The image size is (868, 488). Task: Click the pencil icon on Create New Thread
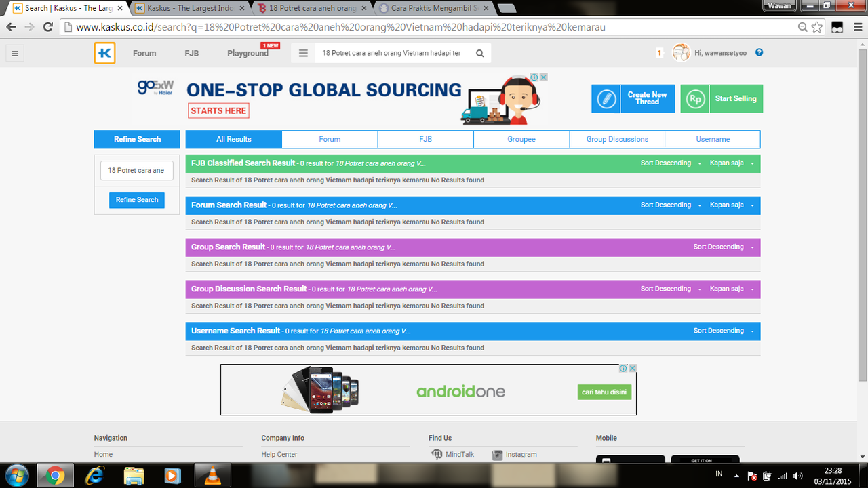(606, 99)
